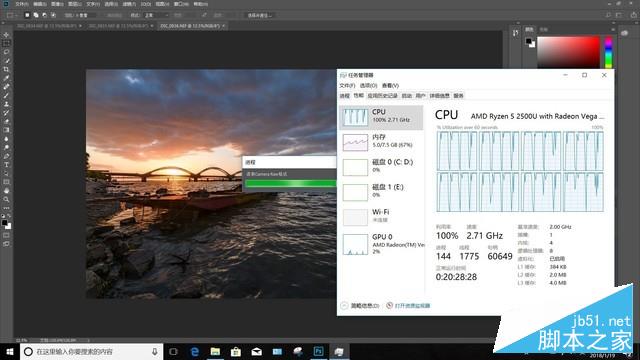The image size is (640, 360).
Task: Open the Color panel options menu
Action: pos(613,29)
